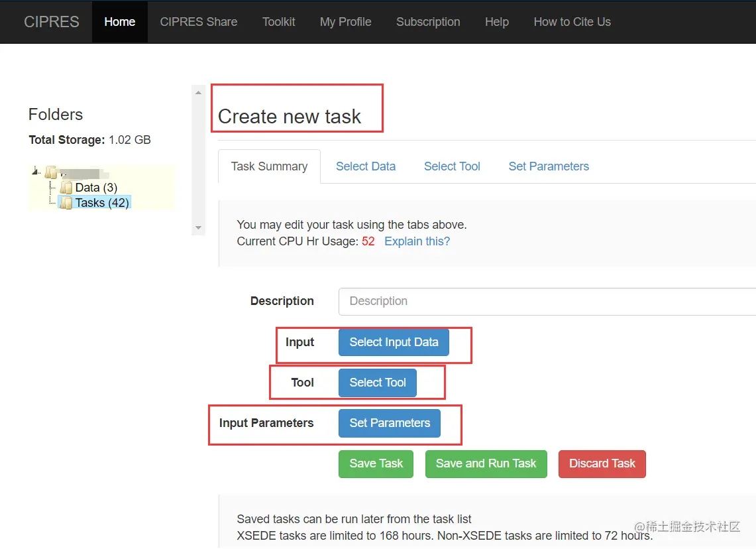Screen dimensions: 756x549
Task: Collapse the root folder tree arrow
Action: pyautogui.click(x=35, y=171)
